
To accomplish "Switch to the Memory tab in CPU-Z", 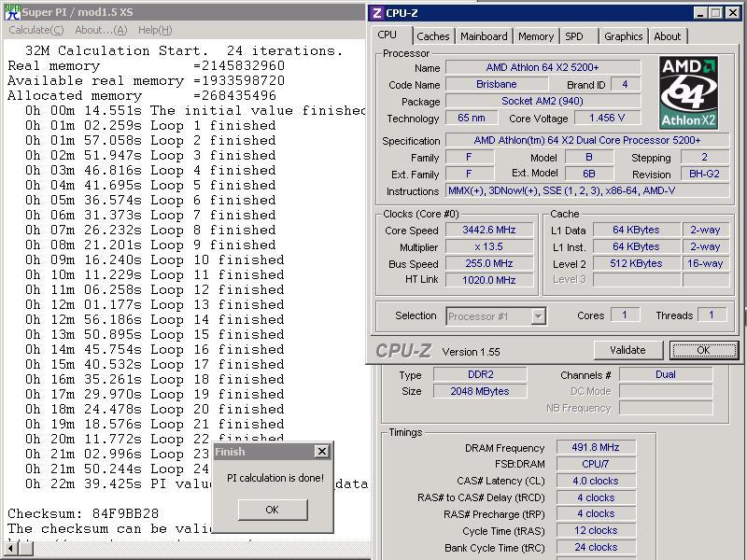I will (x=535, y=36).
